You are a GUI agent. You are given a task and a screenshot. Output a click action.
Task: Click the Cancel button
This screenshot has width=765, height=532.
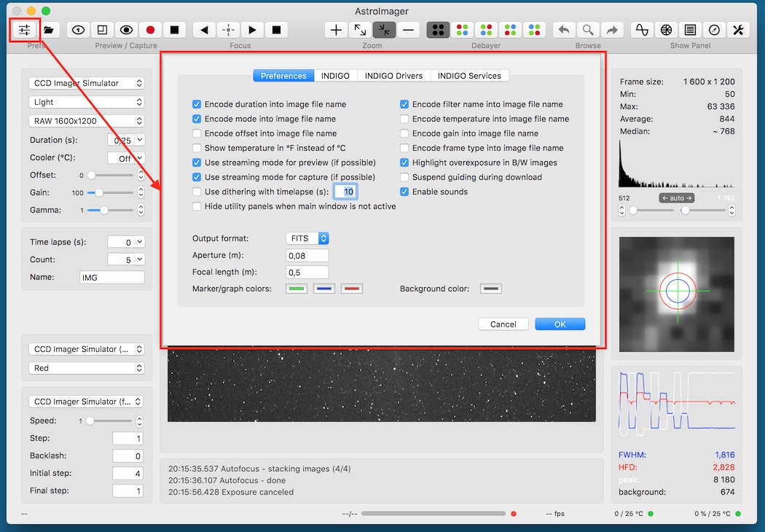[503, 324]
